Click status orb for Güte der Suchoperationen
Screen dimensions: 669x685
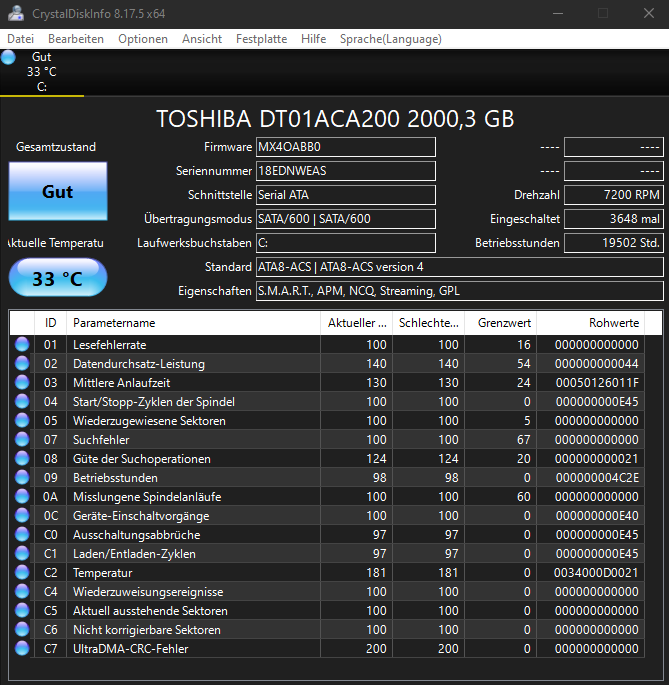click(22, 458)
